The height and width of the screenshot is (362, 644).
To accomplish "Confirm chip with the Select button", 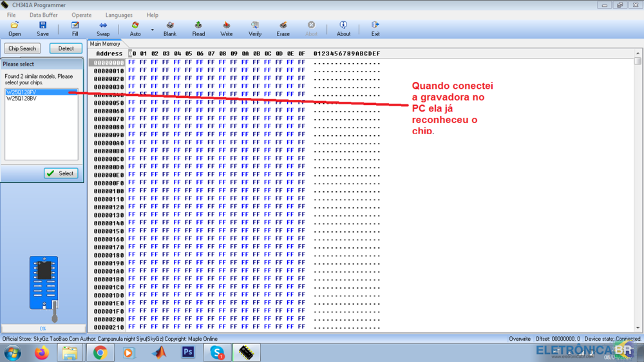I will (61, 173).
